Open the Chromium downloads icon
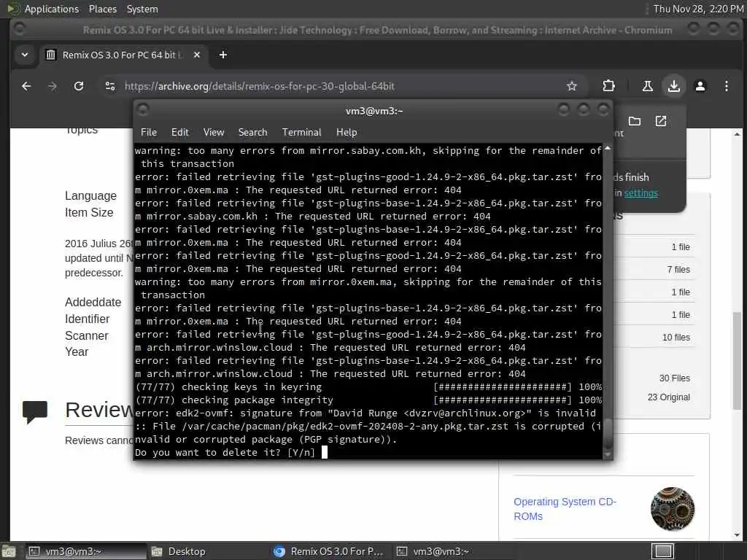The width and height of the screenshot is (747, 560). click(x=673, y=86)
